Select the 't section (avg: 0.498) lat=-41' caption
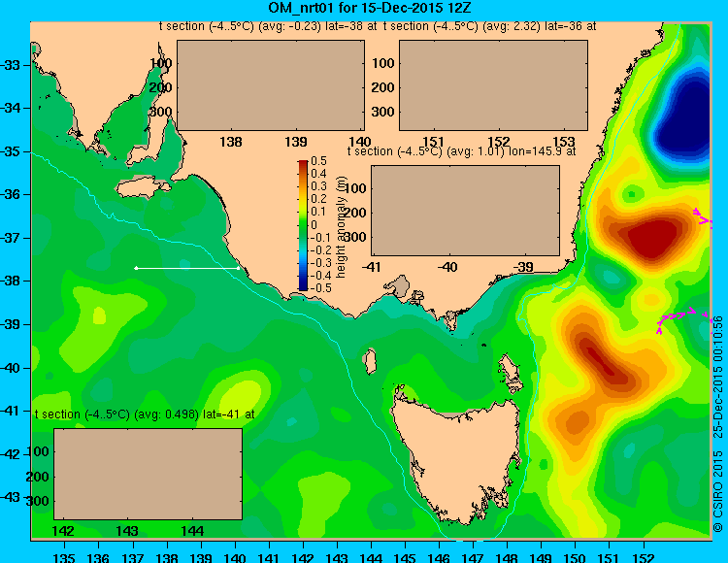Image resolution: width=728 pixels, height=563 pixels. (x=145, y=414)
